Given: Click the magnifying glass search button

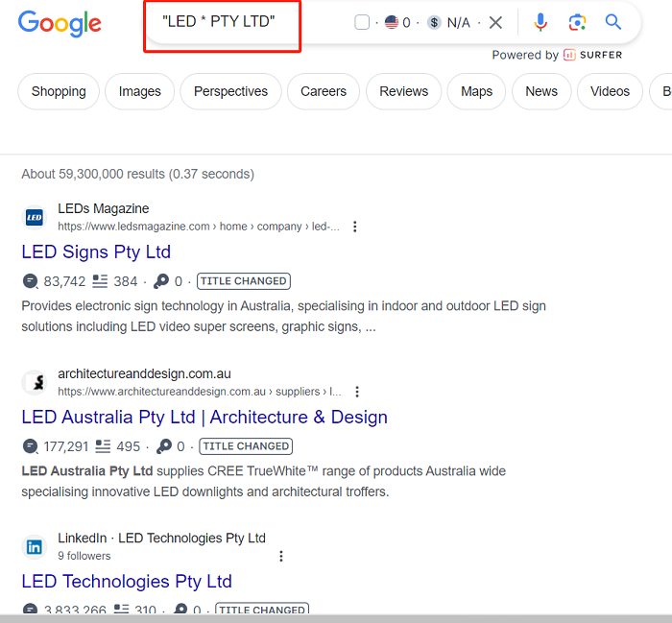Looking at the screenshot, I should tap(612, 21).
